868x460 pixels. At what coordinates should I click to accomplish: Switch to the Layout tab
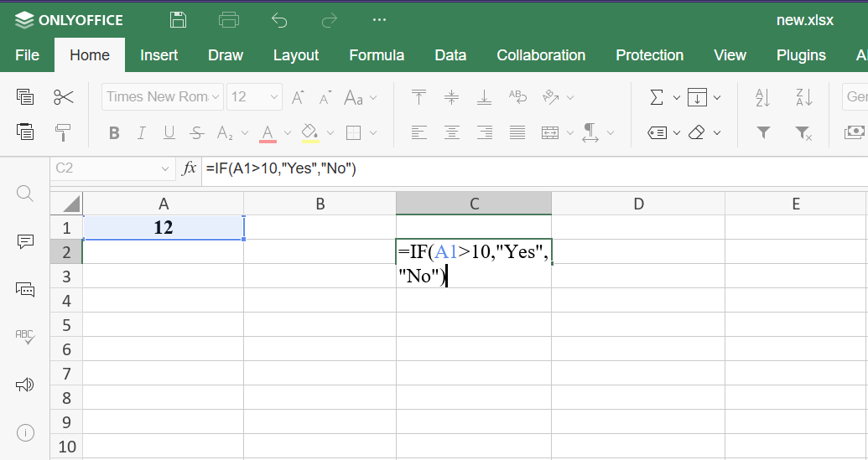(295, 55)
